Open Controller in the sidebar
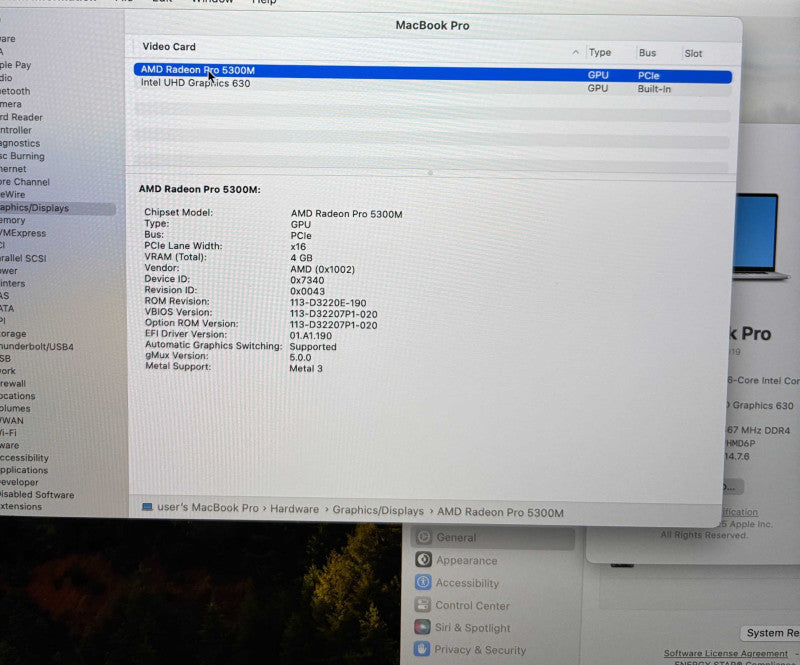This screenshot has height=665, width=800. coord(16,130)
